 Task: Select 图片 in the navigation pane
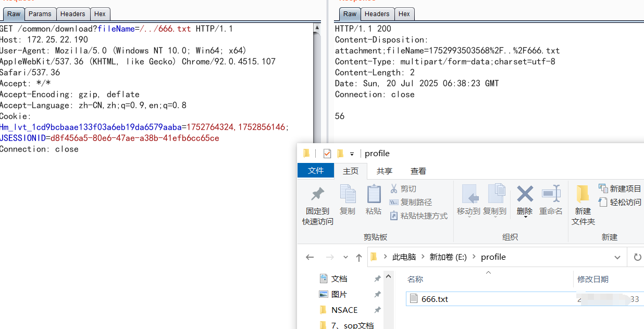339,295
